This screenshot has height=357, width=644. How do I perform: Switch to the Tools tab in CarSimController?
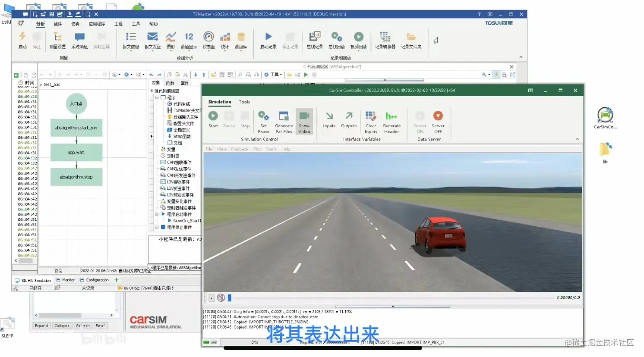244,102
